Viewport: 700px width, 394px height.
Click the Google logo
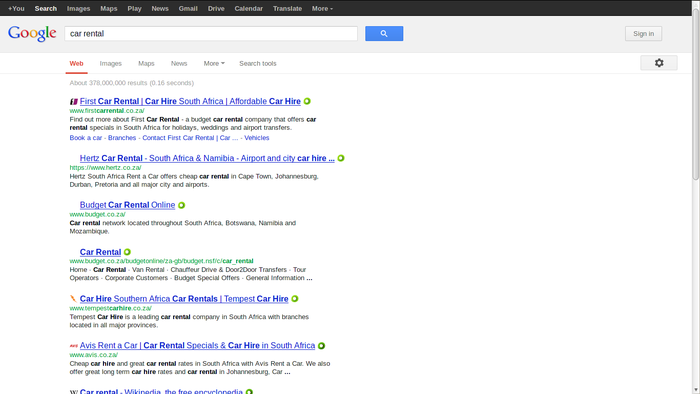coord(32,33)
